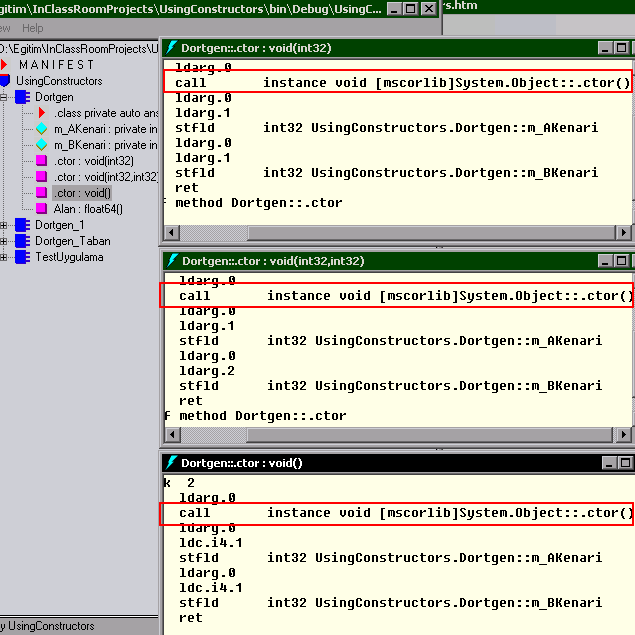Expand the TestUygulama class node

tap(4, 257)
